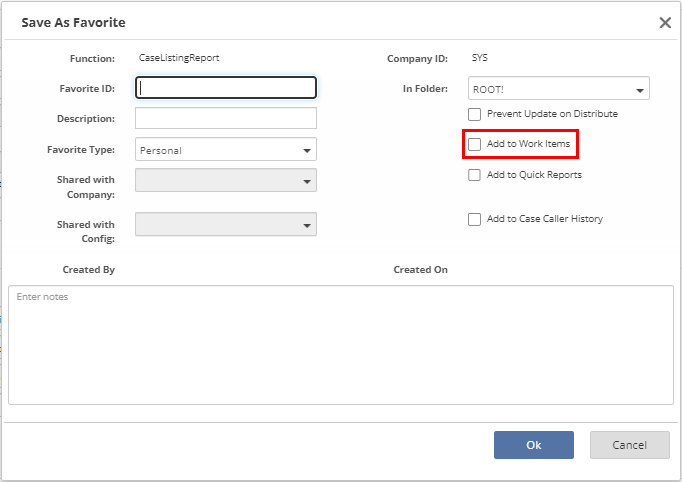
Task: Check the Add to Work Items box
Action: coord(475,145)
